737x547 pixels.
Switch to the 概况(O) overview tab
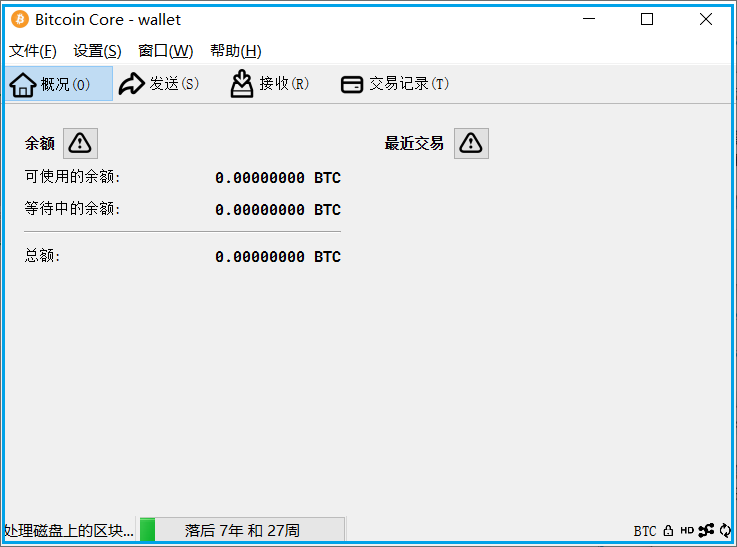click(59, 84)
